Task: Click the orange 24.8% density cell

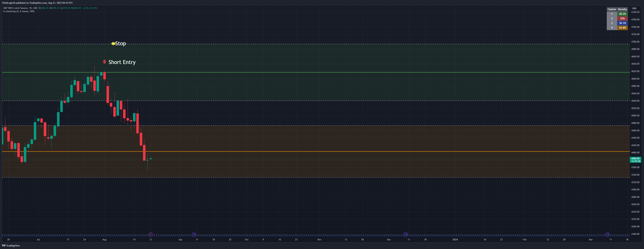Action: 622,28
